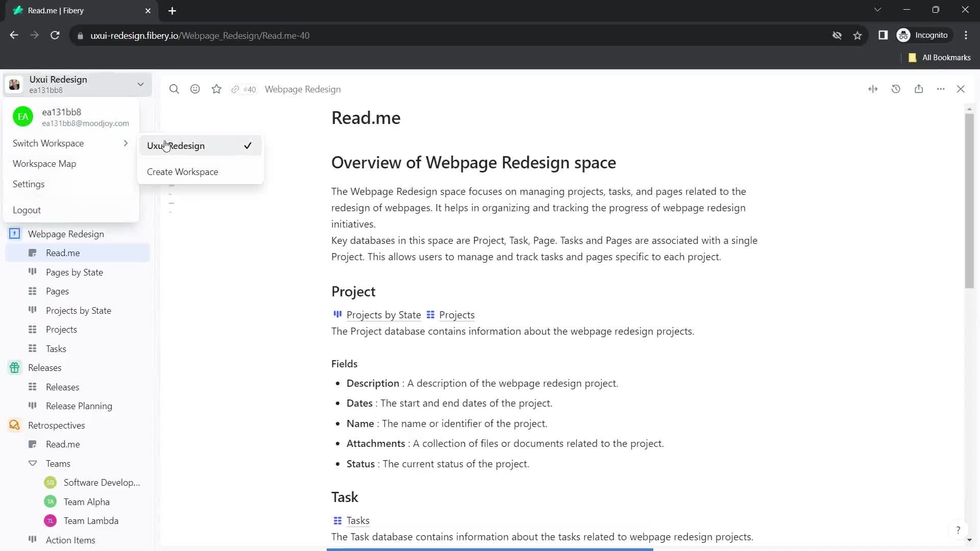Viewport: 980px width, 551px height.
Task: Open Create Workspace option
Action: tap(183, 171)
